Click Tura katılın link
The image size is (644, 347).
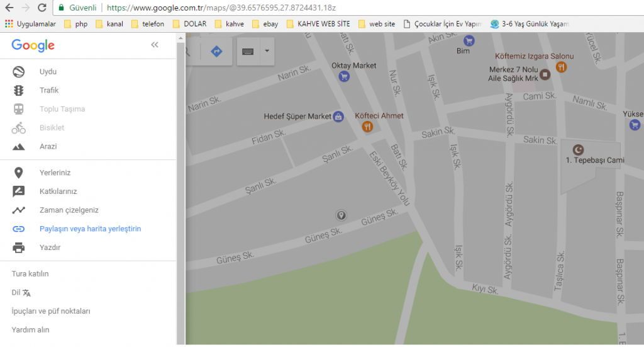pos(30,274)
